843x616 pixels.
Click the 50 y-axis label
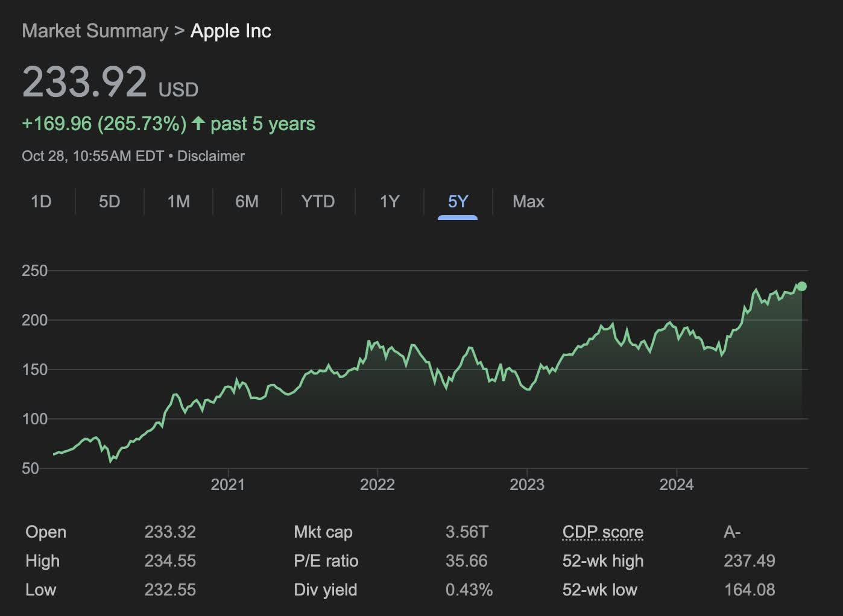30,469
